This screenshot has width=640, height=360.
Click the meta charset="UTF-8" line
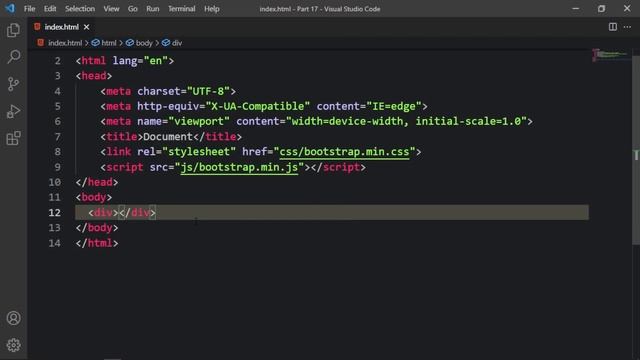click(168, 91)
